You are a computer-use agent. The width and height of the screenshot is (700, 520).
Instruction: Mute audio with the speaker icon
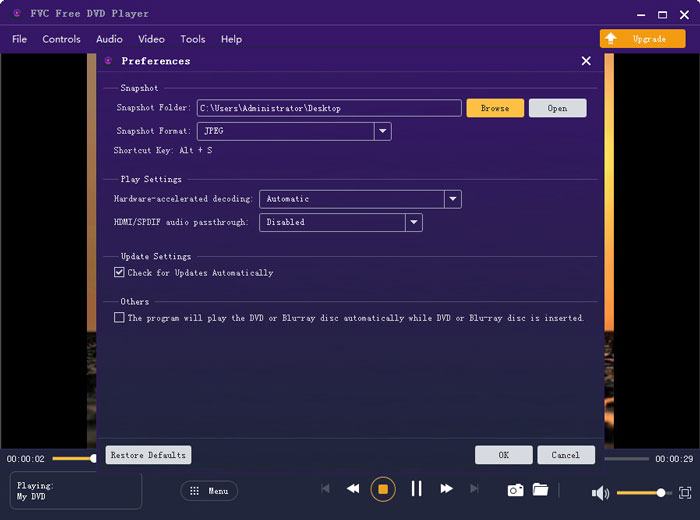click(600, 493)
